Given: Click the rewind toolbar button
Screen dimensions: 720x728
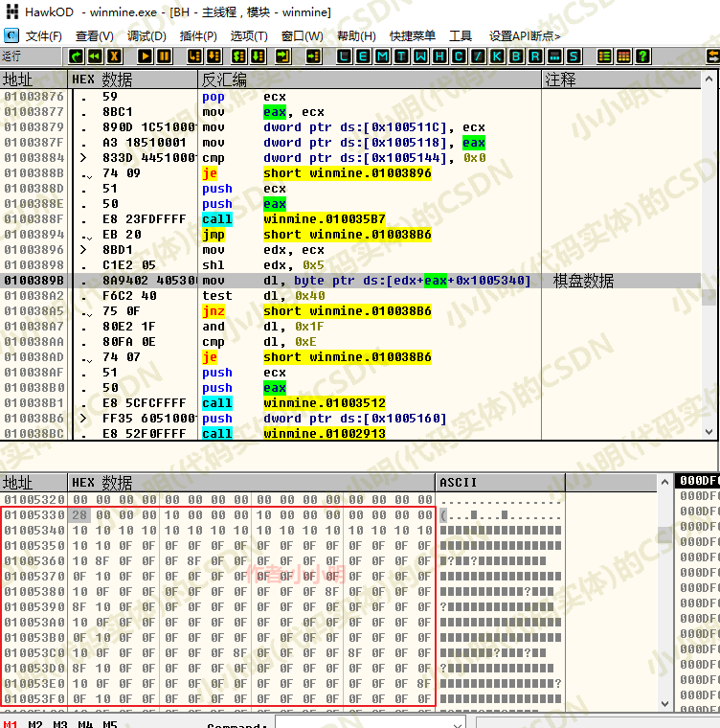Looking at the screenshot, I should [x=95, y=57].
